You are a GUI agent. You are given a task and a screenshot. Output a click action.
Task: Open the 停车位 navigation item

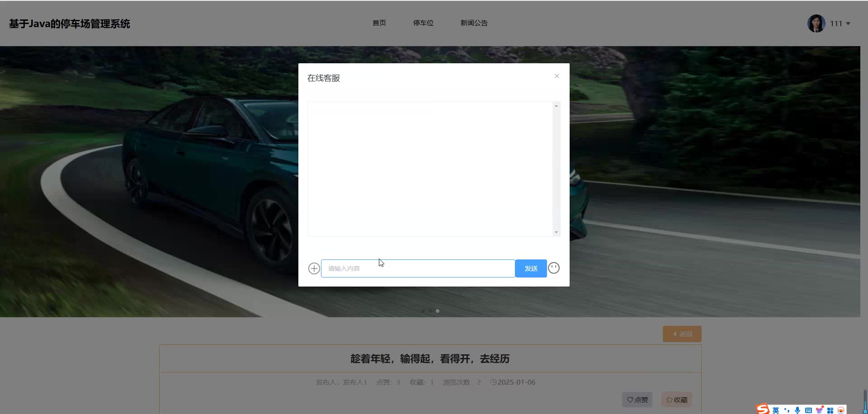coord(423,23)
